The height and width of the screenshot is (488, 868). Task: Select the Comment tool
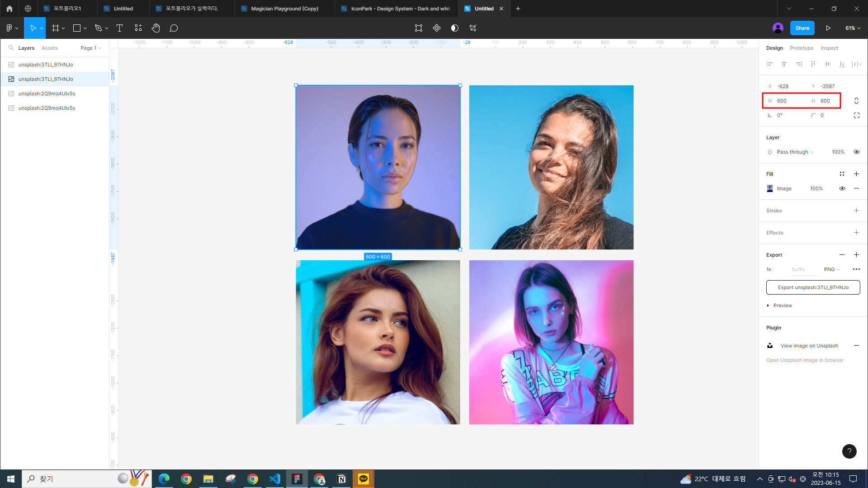pyautogui.click(x=174, y=28)
